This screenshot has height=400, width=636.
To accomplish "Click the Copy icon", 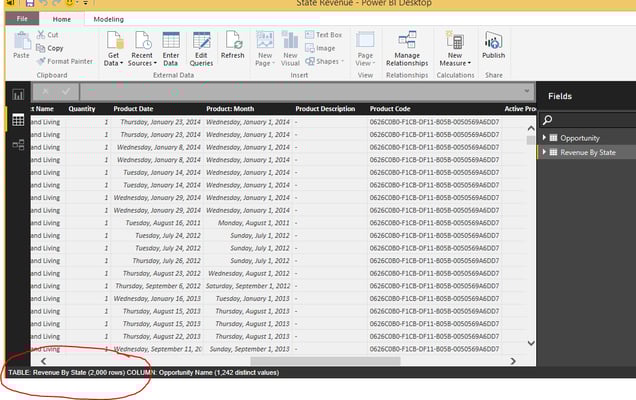I will point(41,48).
